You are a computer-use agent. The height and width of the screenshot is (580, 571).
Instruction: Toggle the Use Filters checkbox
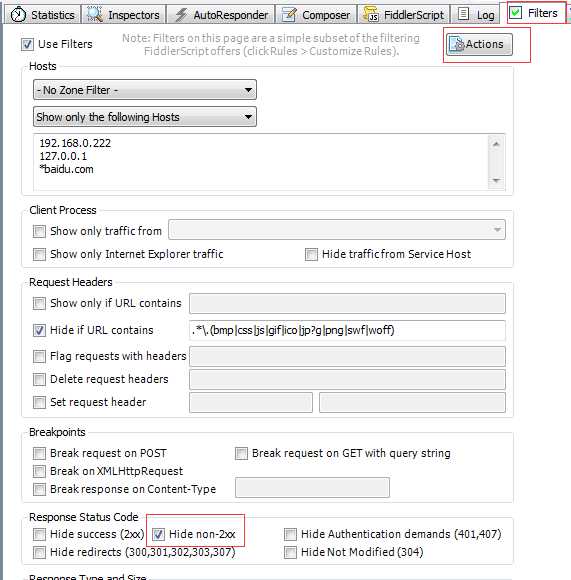pos(27,44)
